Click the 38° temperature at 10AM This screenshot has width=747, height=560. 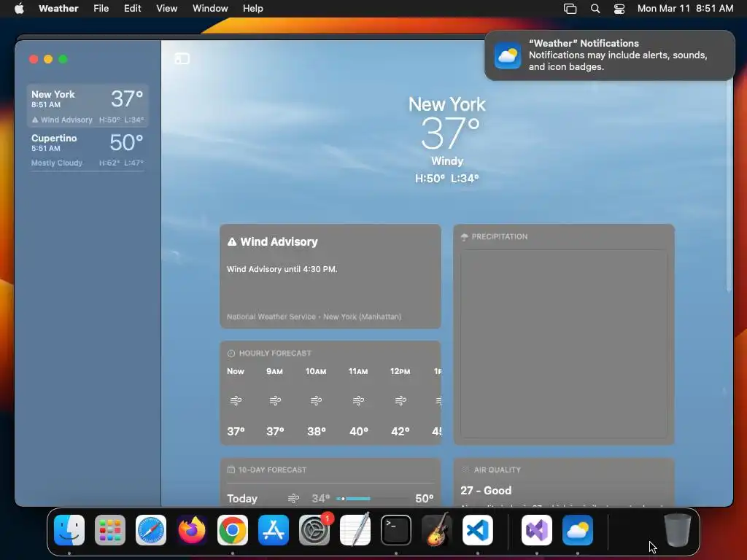(x=317, y=432)
